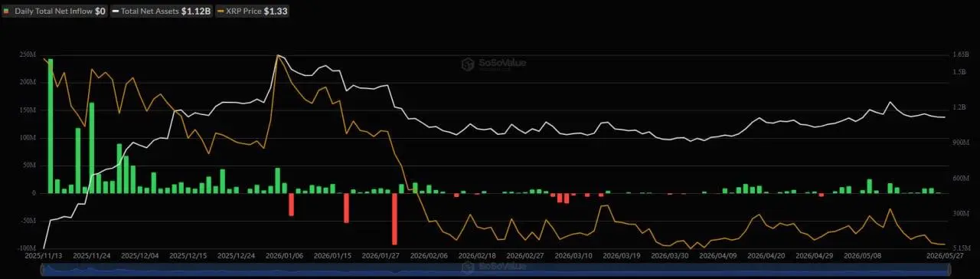
Task: Click the left axis label 150M
Action: tap(28, 110)
